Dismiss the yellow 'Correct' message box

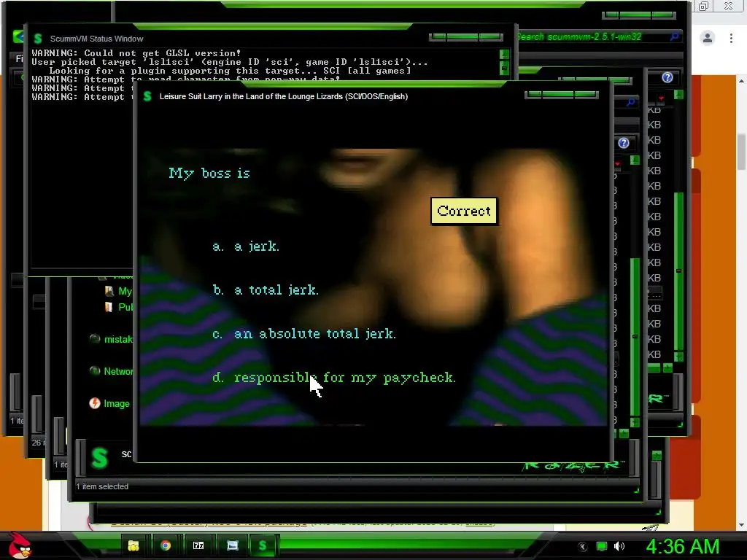(464, 211)
